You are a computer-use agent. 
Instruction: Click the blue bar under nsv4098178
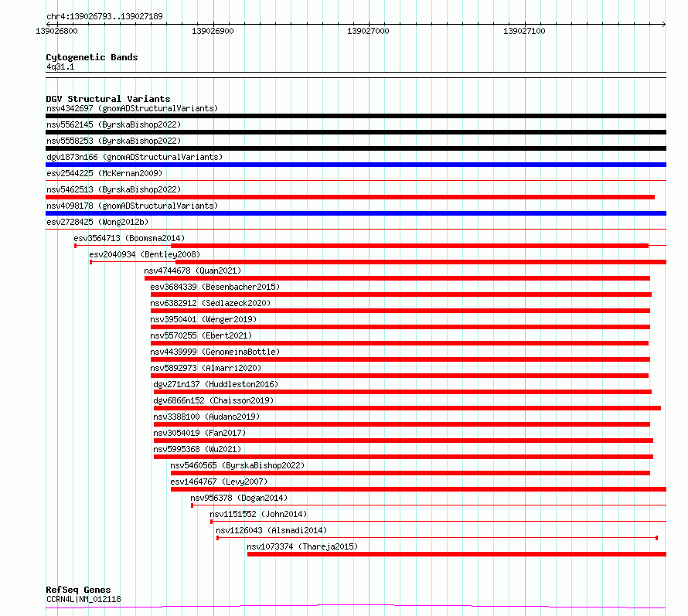click(x=356, y=213)
